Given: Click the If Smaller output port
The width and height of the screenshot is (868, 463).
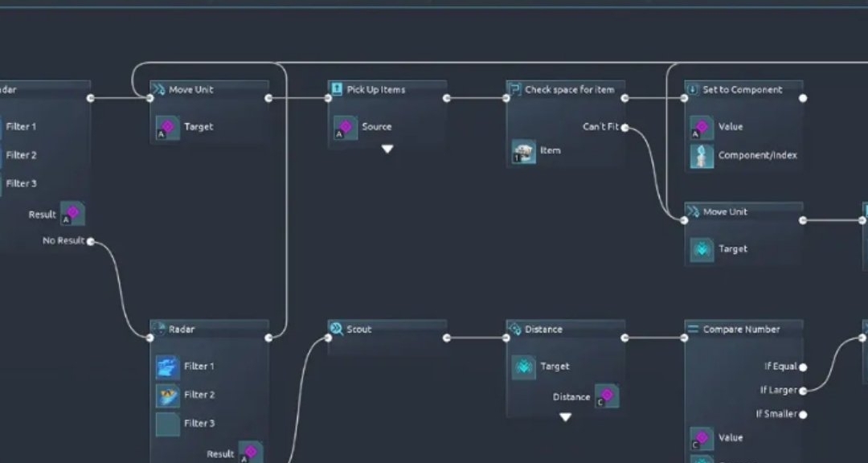Looking at the screenshot, I should (x=803, y=415).
